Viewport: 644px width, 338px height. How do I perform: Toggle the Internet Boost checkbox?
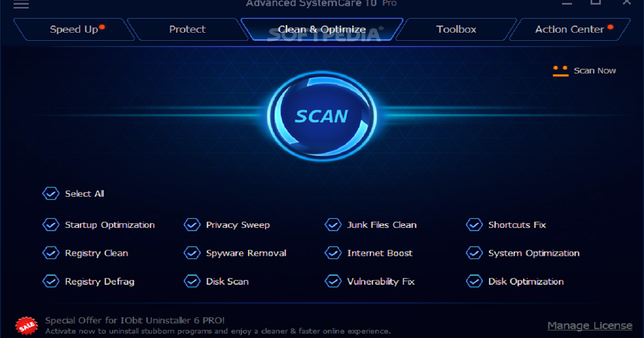(x=333, y=253)
